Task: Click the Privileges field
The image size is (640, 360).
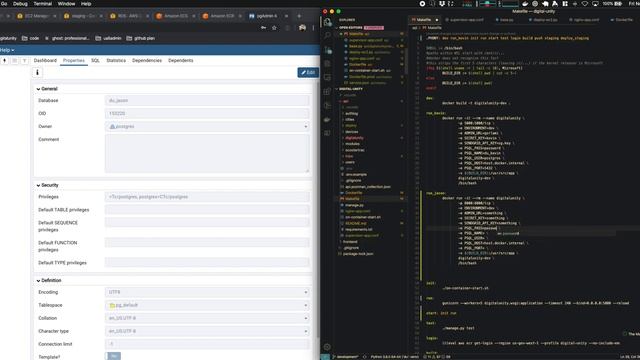Action: (207, 197)
